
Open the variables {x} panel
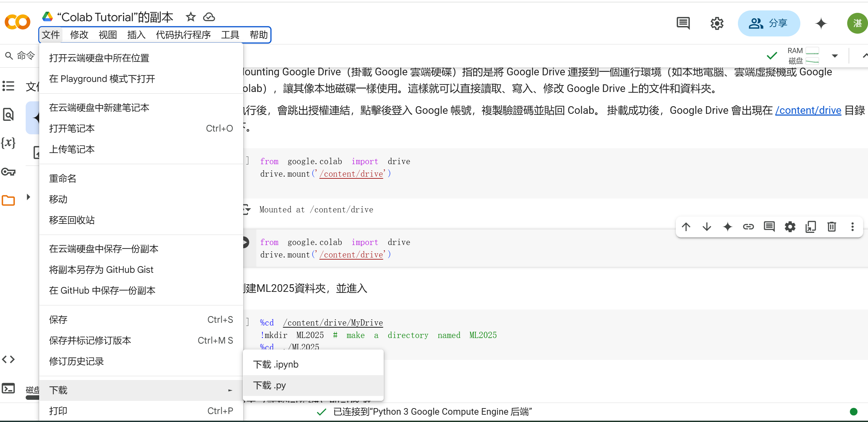8,143
